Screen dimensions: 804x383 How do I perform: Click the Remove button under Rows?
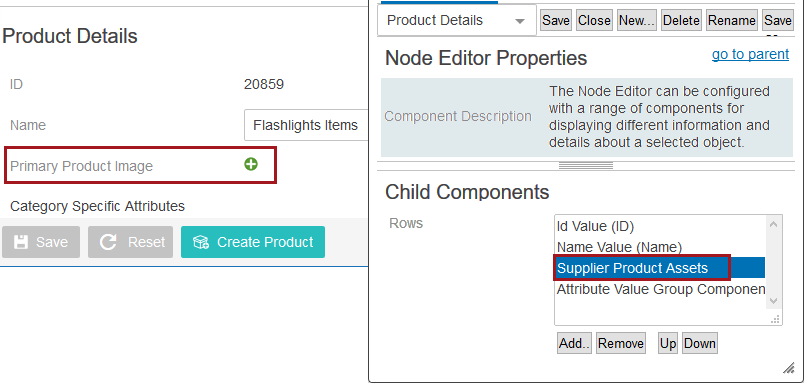620,343
